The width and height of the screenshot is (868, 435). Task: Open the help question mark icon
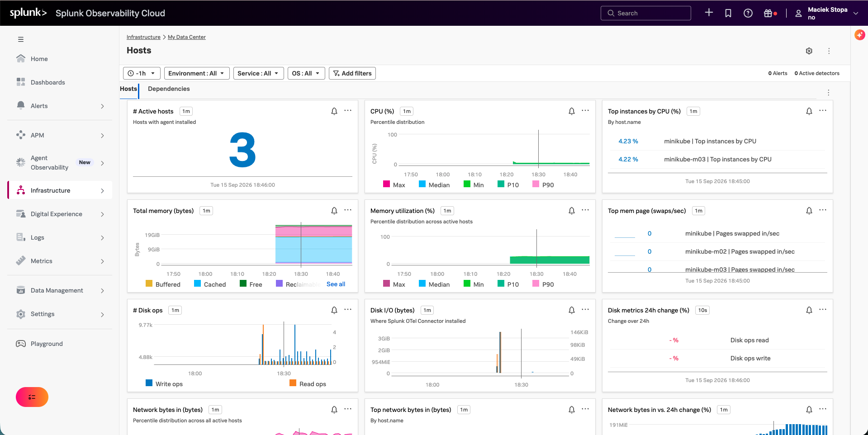[748, 13]
